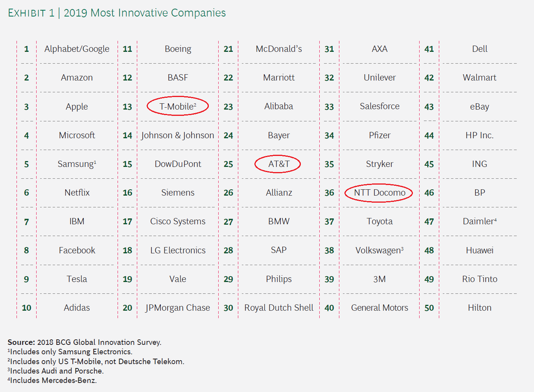Click the rank number 25

tap(228, 164)
